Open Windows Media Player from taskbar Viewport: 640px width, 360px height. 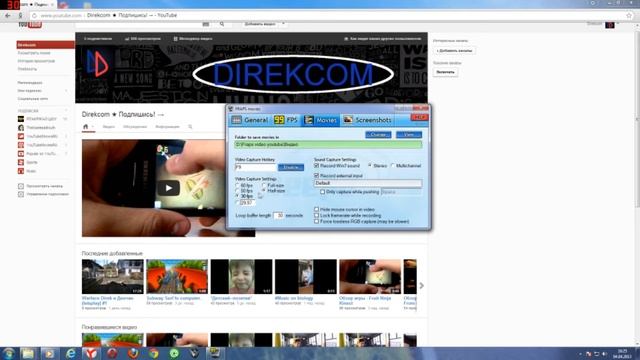coord(49,353)
